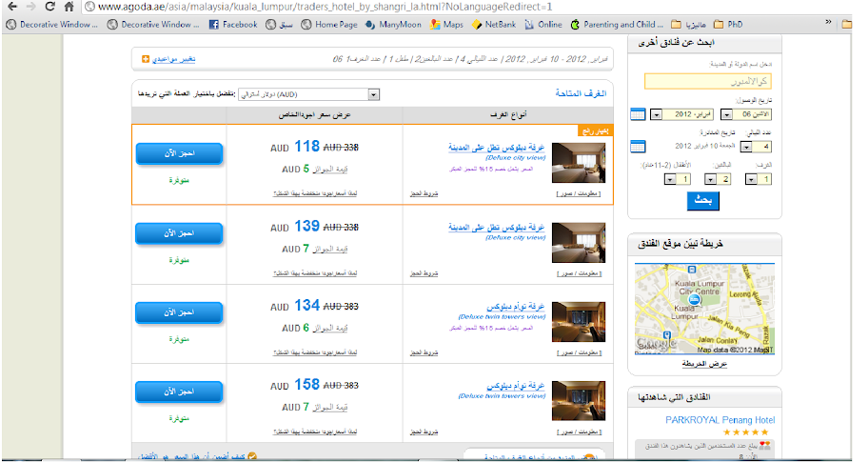The width and height of the screenshot is (868, 462).
Task: Open the Maps bookmark
Action: [446, 25]
